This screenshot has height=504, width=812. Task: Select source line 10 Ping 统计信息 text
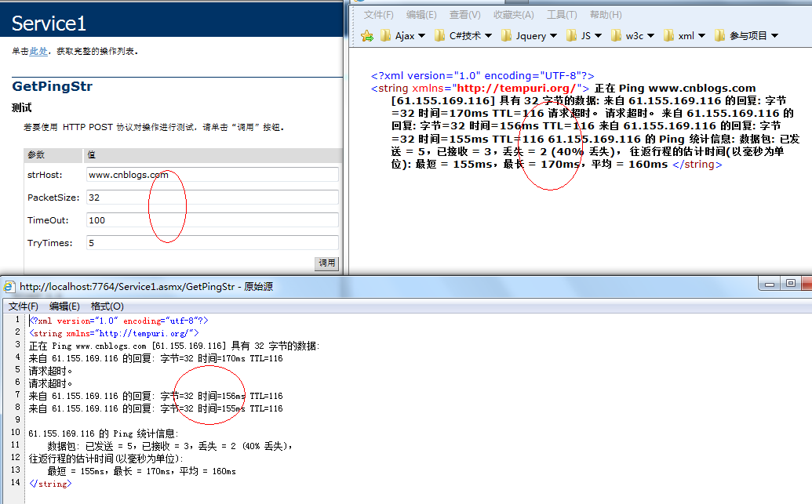pos(104,433)
